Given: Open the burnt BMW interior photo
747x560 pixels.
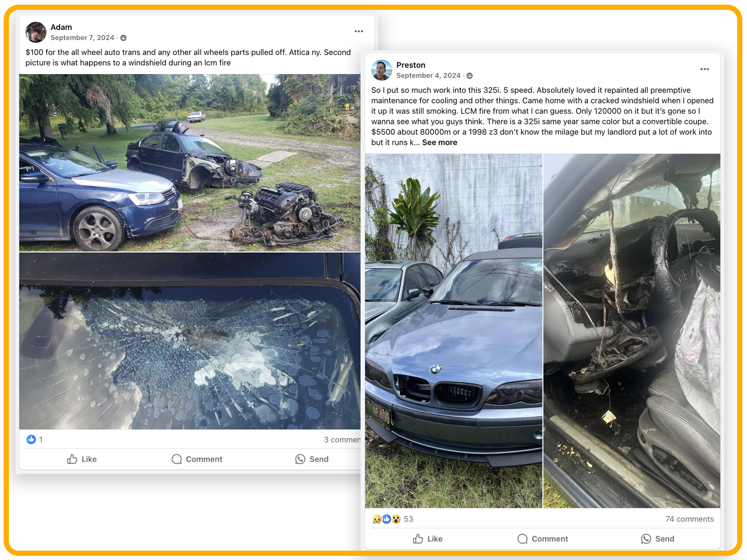Looking at the screenshot, I should (632, 331).
